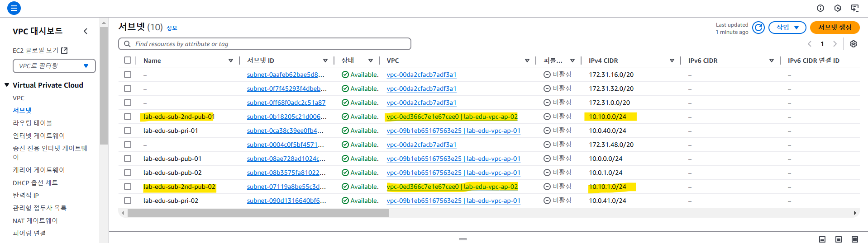Select checkbox for subnet 172.31.48.0/20 row
868x243 pixels.
[x=128, y=145]
